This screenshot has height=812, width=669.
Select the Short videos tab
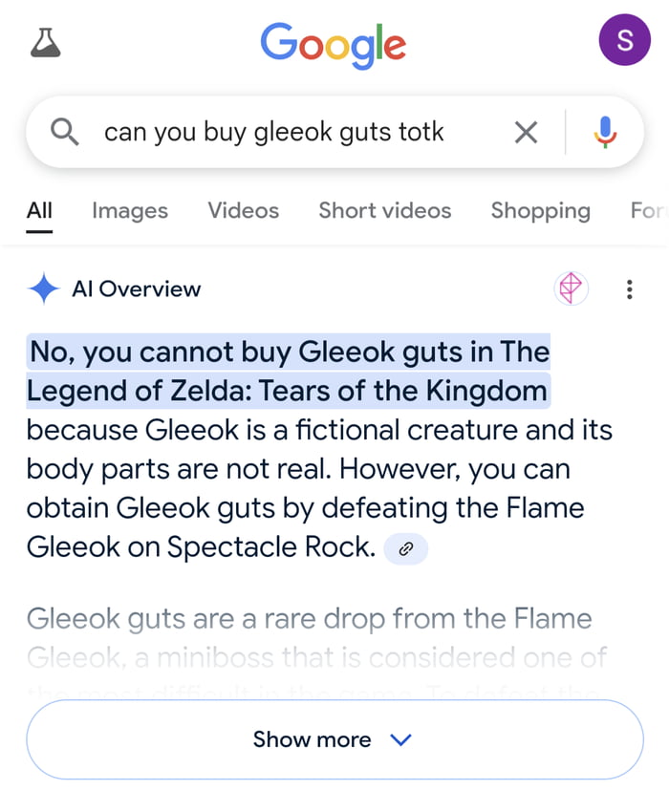pos(384,210)
